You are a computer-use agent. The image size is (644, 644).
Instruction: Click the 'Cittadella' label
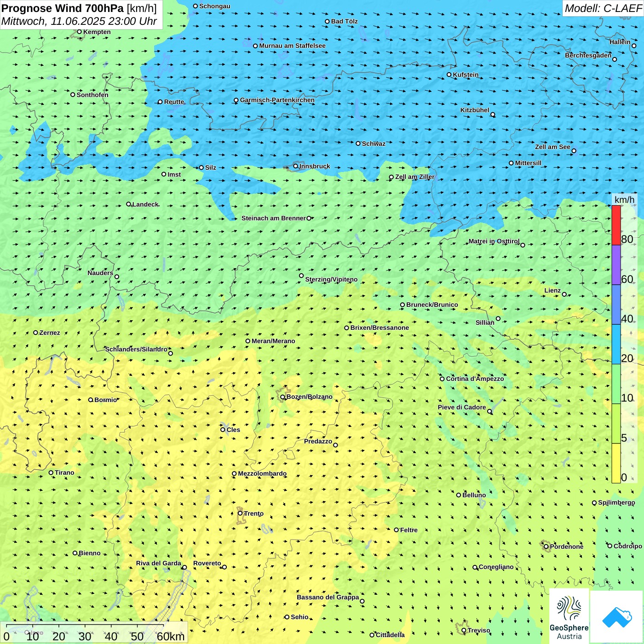point(390,635)
